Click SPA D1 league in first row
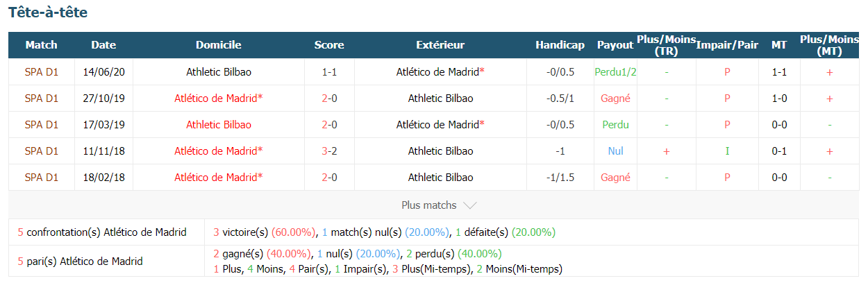The height and width of the screenshot is (283, 868). (42, 71)
